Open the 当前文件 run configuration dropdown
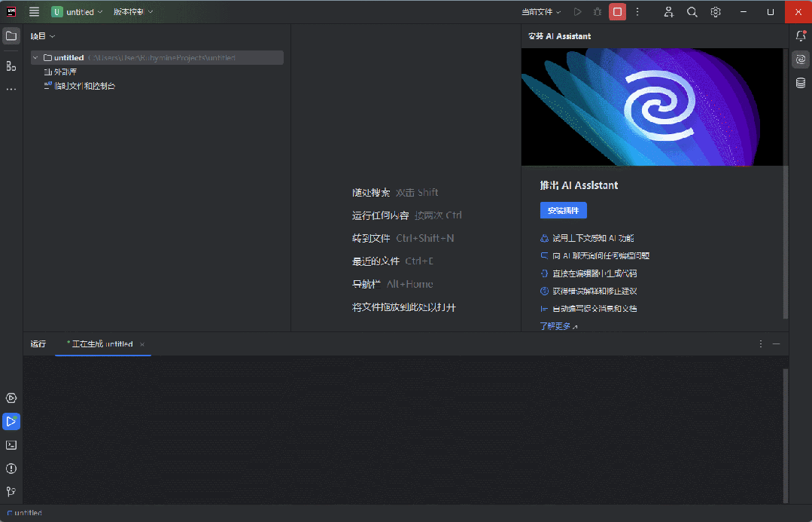This screenshot has height=522, width=812. 541,12
